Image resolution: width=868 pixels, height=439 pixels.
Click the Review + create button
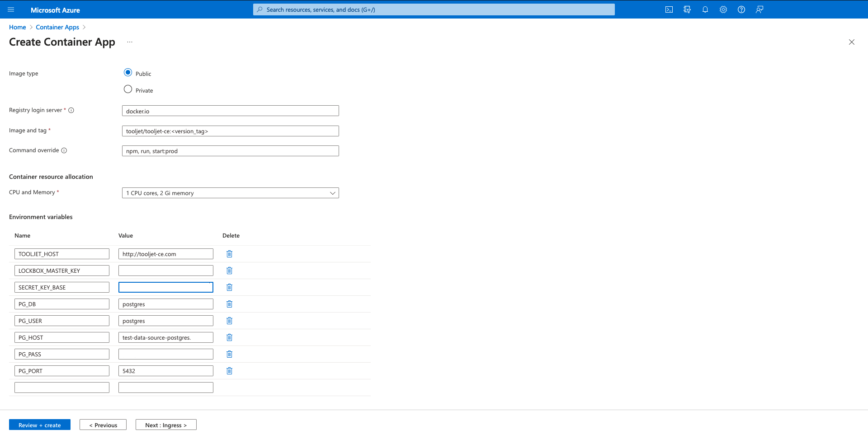(x=40, y=425)
